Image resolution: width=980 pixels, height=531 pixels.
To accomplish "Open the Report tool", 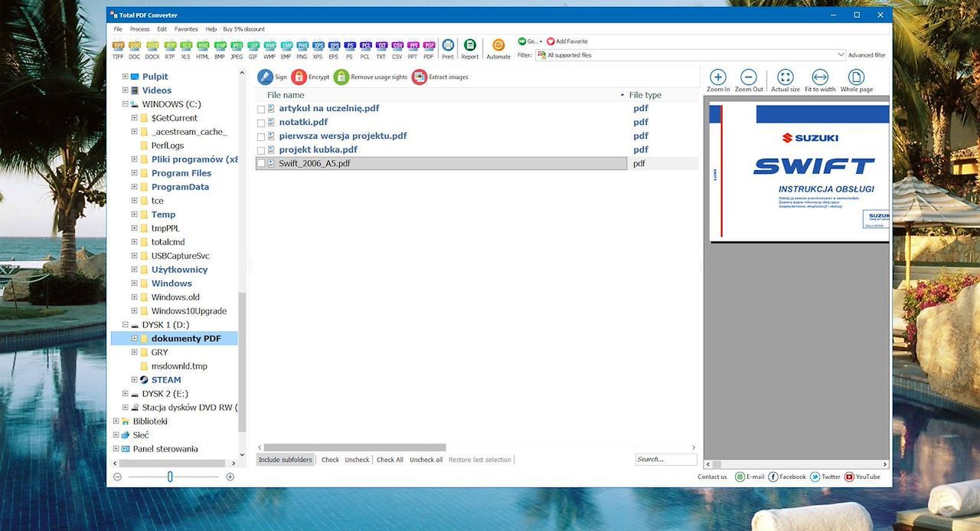I will click(470, 49).
